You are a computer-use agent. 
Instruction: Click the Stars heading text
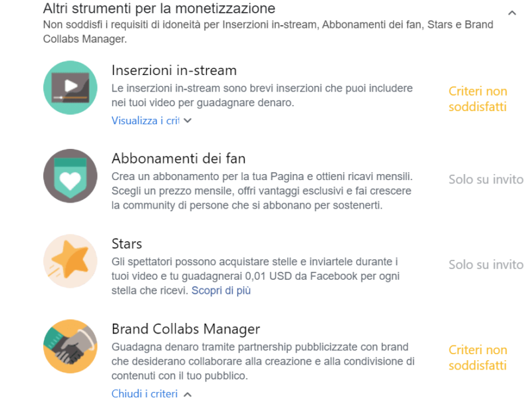(x=127, y=244)
